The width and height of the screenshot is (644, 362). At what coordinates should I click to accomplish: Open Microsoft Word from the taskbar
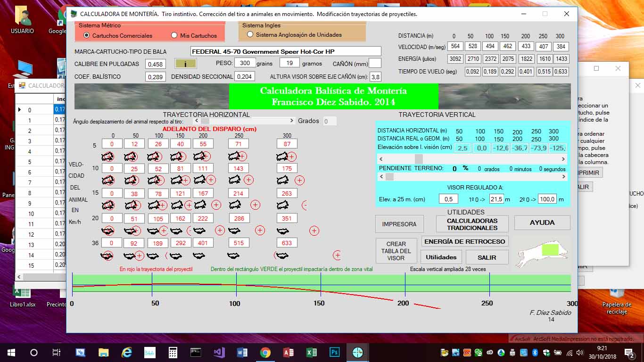pos(242,352)
